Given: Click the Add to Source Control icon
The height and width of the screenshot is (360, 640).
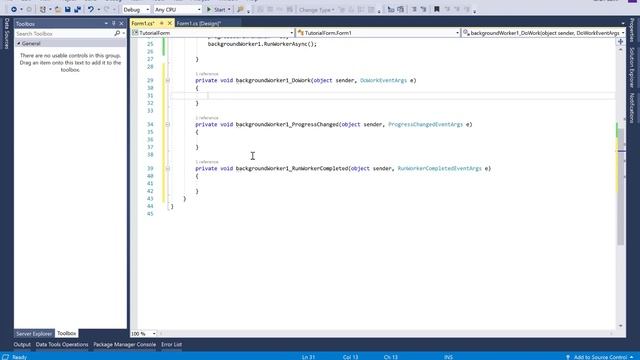Looking at the screenshot, I should tap(567, 357).
